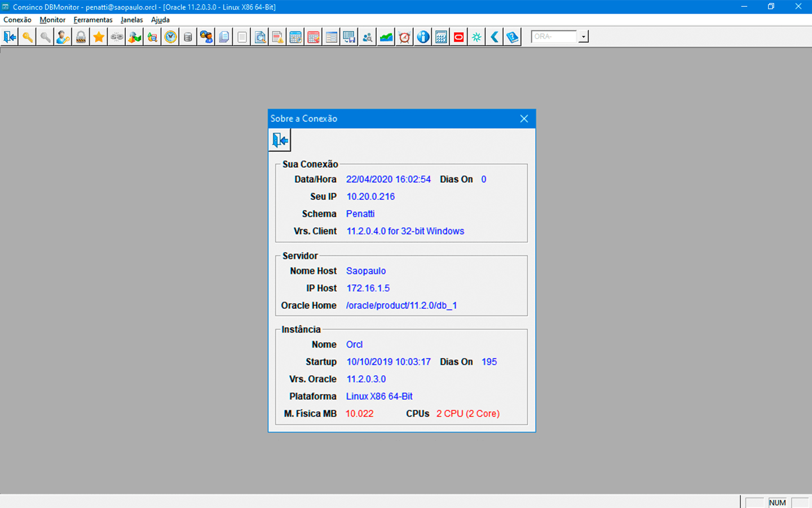This screenshot has width=812, height=508.
Task: Click the broken chain link icon
Action: (117, 37)
